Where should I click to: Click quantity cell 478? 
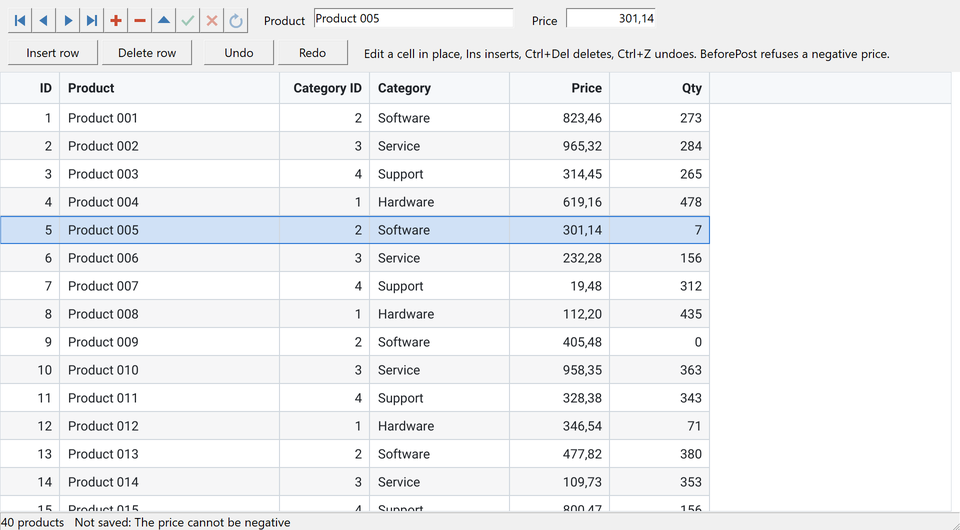(x=659, y=202)
